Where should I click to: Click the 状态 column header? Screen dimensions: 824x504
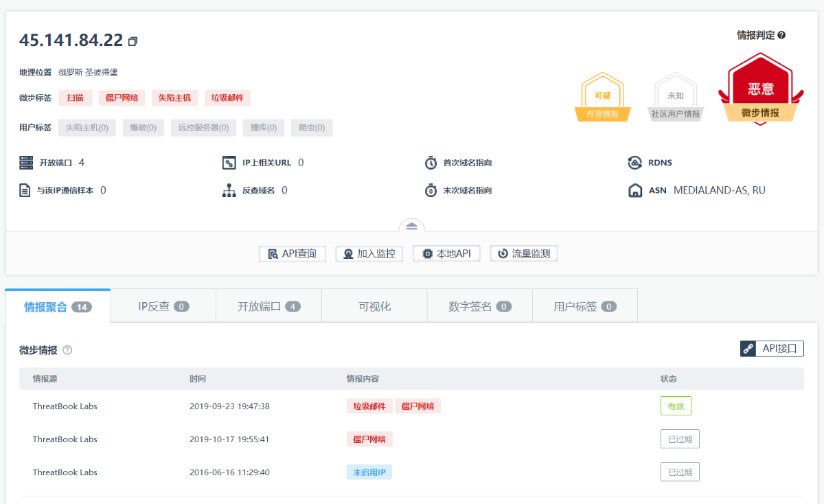668,379
